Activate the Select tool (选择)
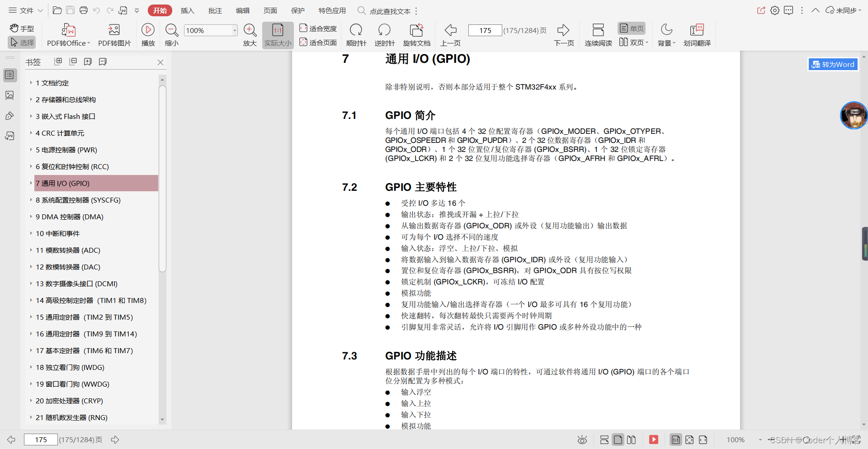 tap(22, 43)
